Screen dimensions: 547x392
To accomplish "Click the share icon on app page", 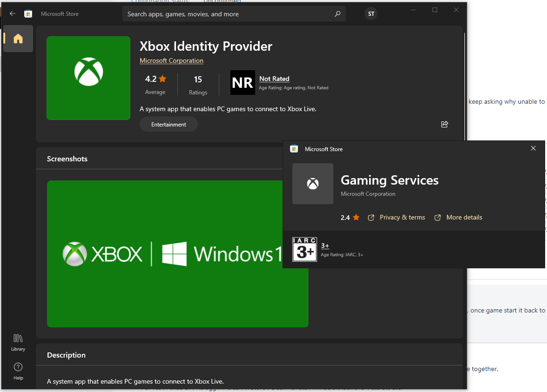I will click(445, 125).
